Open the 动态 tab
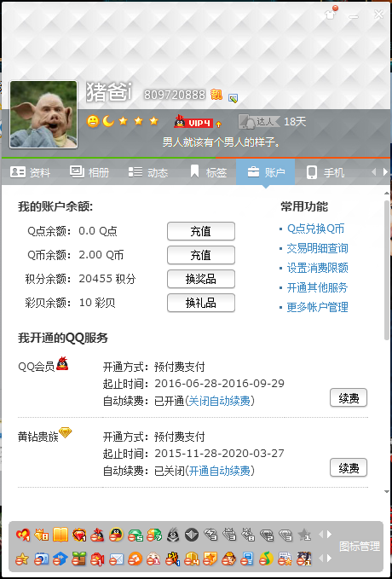392x579 pixels. (x=148, y=172)
